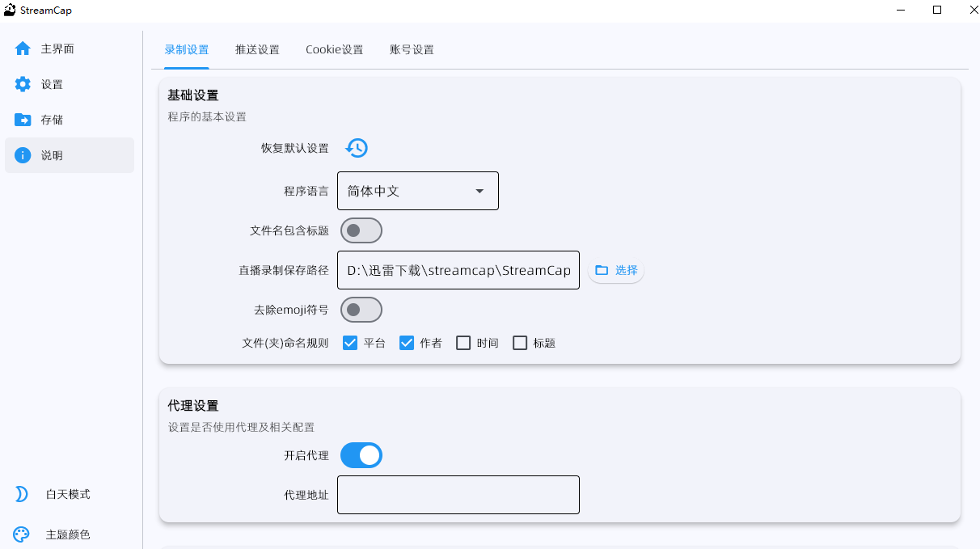Image resolution: width=980 pixels, height=549 pixels.
Task: Toggle the 去除emoji符号 switch
Action: pos(361,310)
